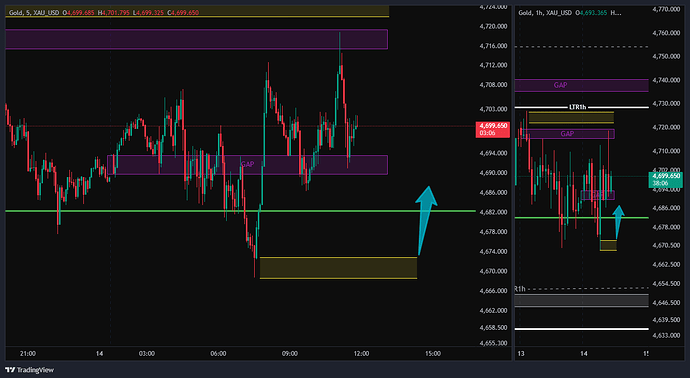Screen dimensions: 690x378
Task: Click the 4,703.000 price axis label
Action: (493, 109)
